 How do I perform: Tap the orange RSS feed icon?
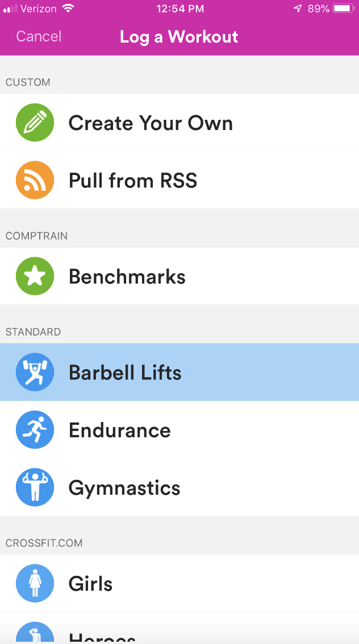pos(35,181)
